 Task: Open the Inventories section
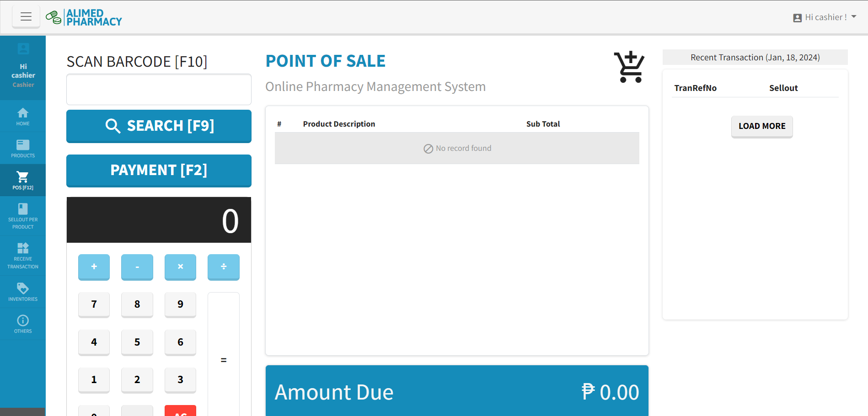click(x=23, y=292)
